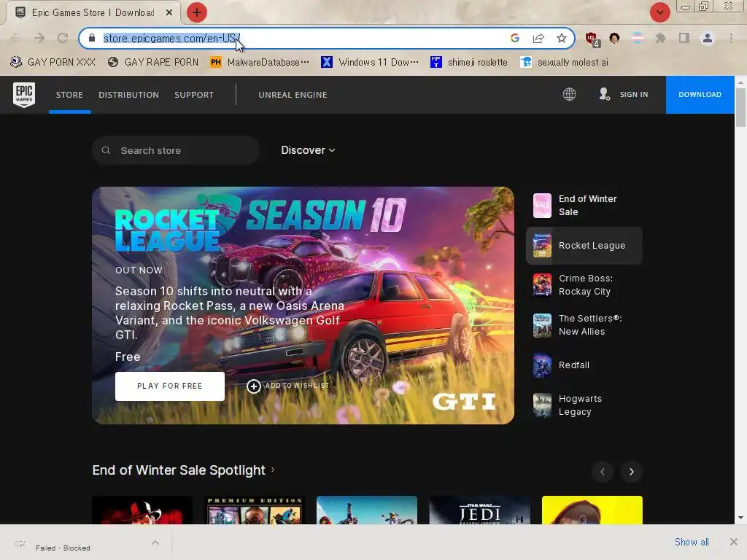Open the shimeji roulette bookmark

[x=469, y=63]
